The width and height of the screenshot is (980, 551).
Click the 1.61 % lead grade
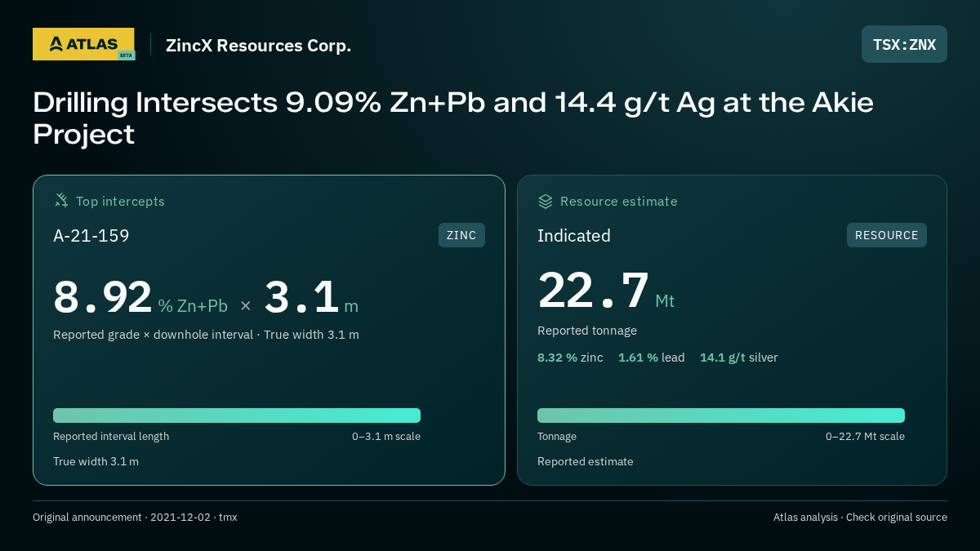(x=652, y=358)
